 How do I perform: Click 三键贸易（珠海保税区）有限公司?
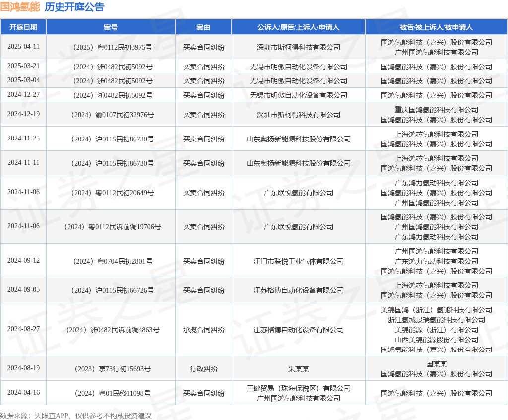click(298, 389)
